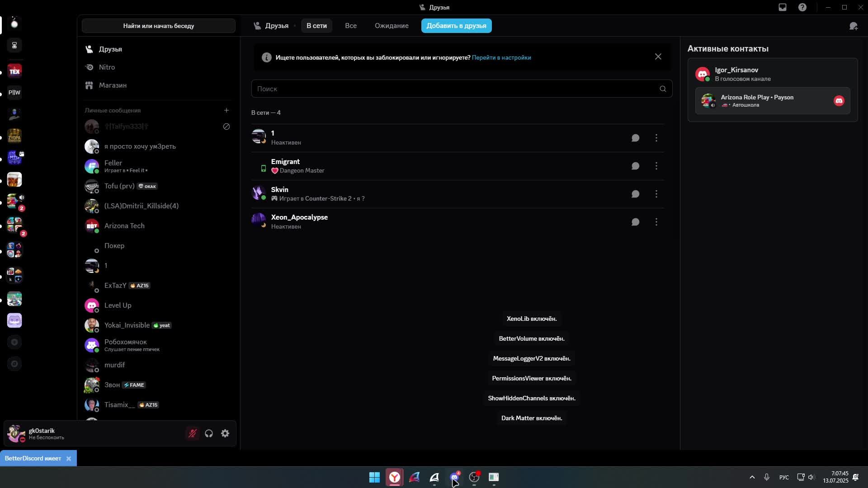Toggle headphones deafen button

pyautogui.click(x=209, y=434)
